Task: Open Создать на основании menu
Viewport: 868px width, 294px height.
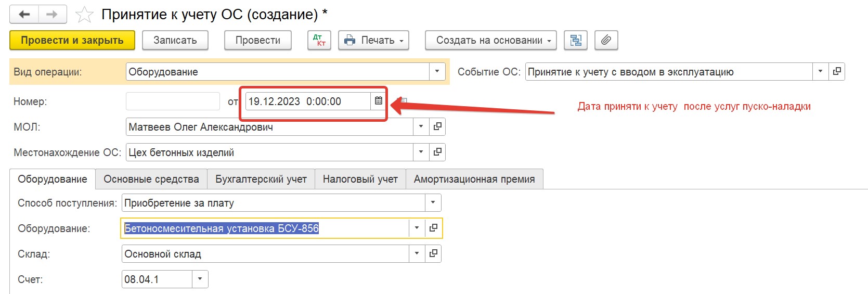Action: (491, 40)
